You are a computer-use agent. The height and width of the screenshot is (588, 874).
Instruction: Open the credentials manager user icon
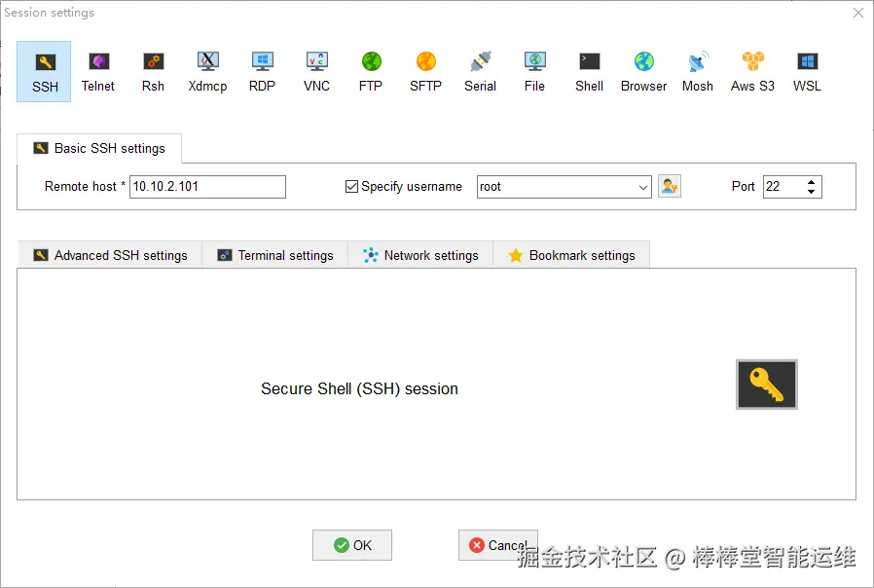coord(670,186)
